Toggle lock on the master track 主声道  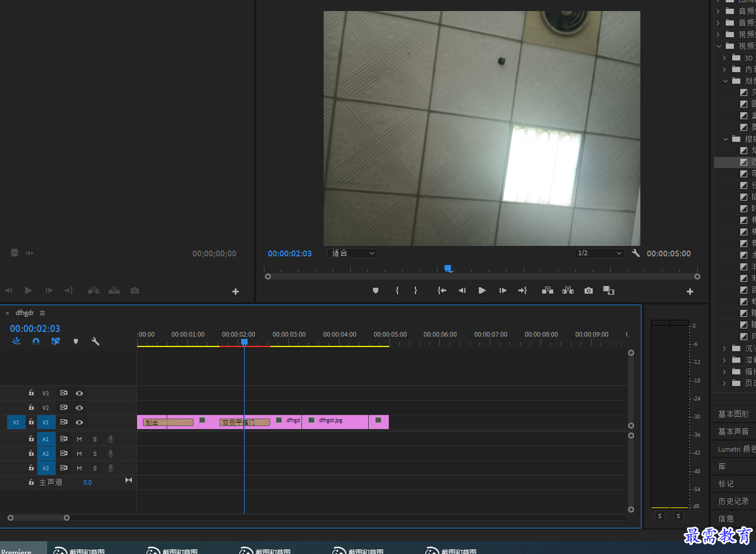click(31, 482)
